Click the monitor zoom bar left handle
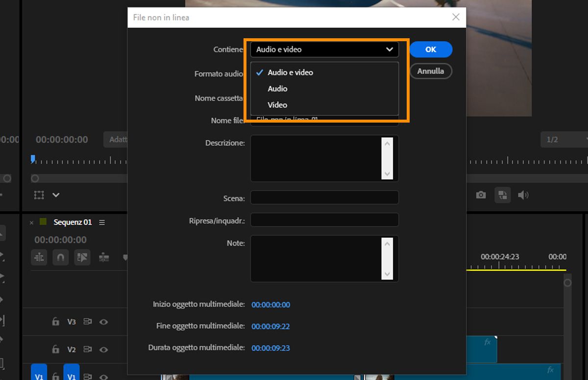The image size is (588, 380). tap(35, 178)
